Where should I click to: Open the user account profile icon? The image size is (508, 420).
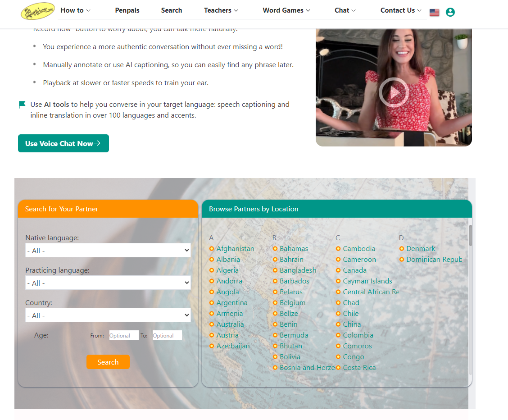450,12
